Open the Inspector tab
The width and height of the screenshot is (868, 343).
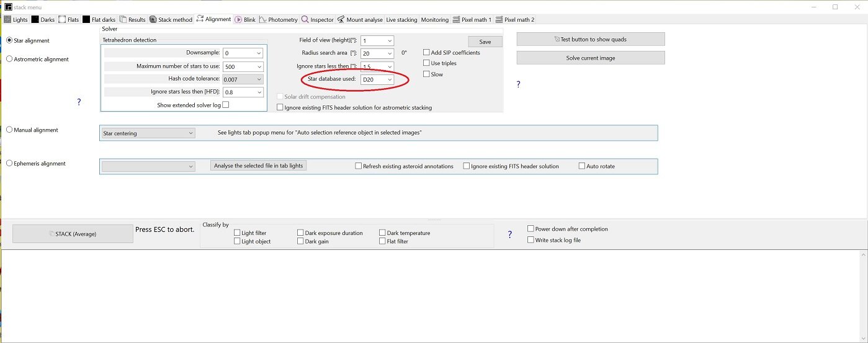coord(318,19)
